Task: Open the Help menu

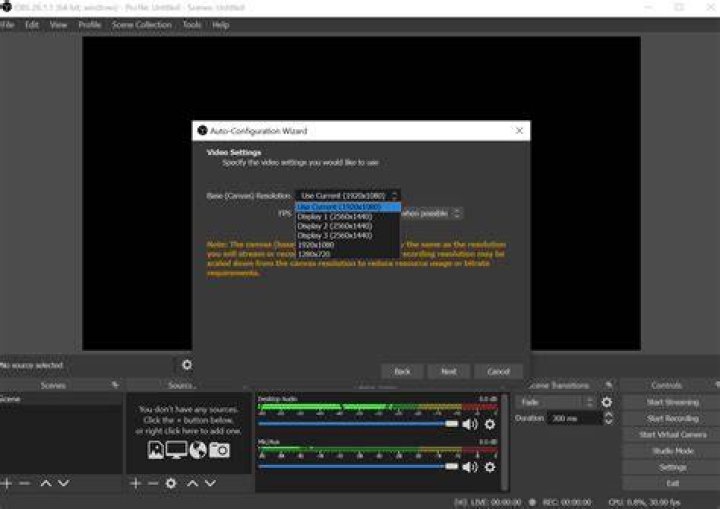Action: [x=220, y=25]
